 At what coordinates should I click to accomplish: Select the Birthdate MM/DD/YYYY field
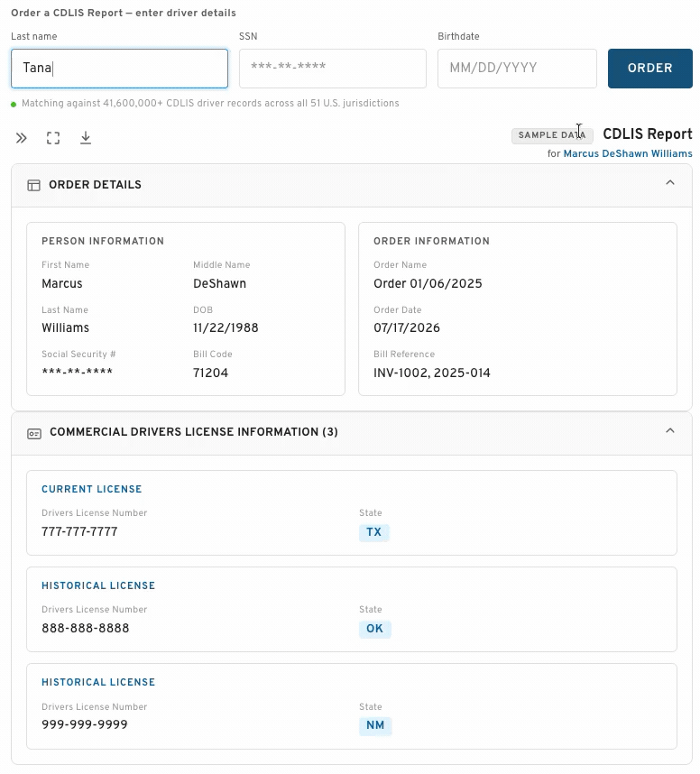tap(517, 69)
